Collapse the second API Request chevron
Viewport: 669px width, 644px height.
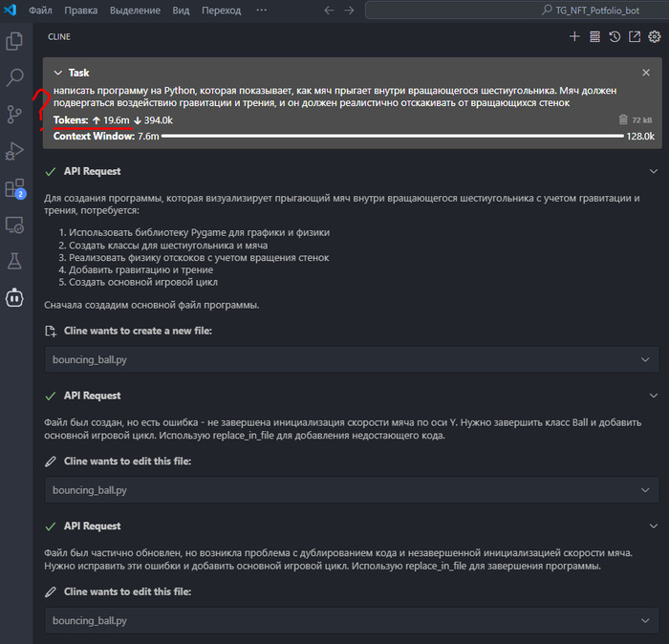coord(654,396)
